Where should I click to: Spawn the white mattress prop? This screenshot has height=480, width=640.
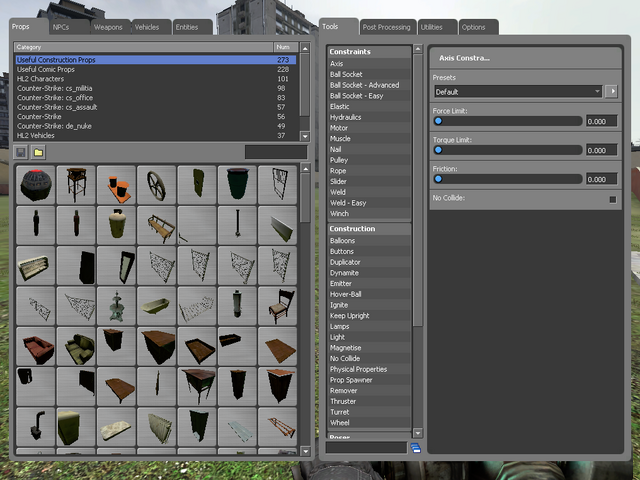click(116, 427)
